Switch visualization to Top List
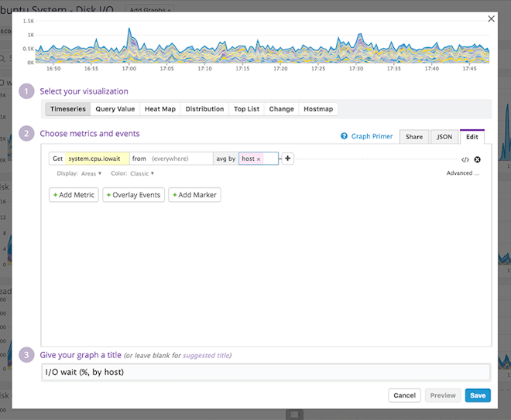Image resolution: width=511 pixels, height=420 pixels. [x=246, y=109]
